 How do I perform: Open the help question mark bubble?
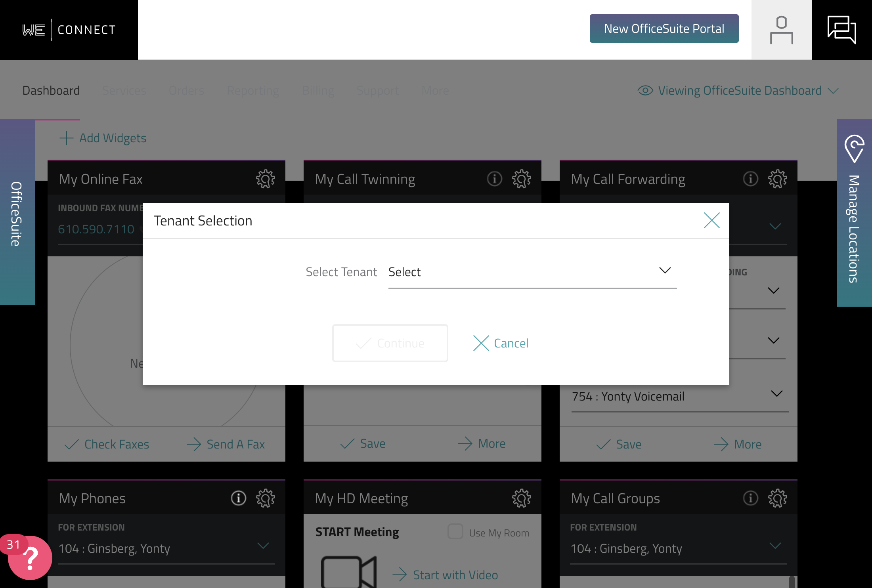pos(30,558)
